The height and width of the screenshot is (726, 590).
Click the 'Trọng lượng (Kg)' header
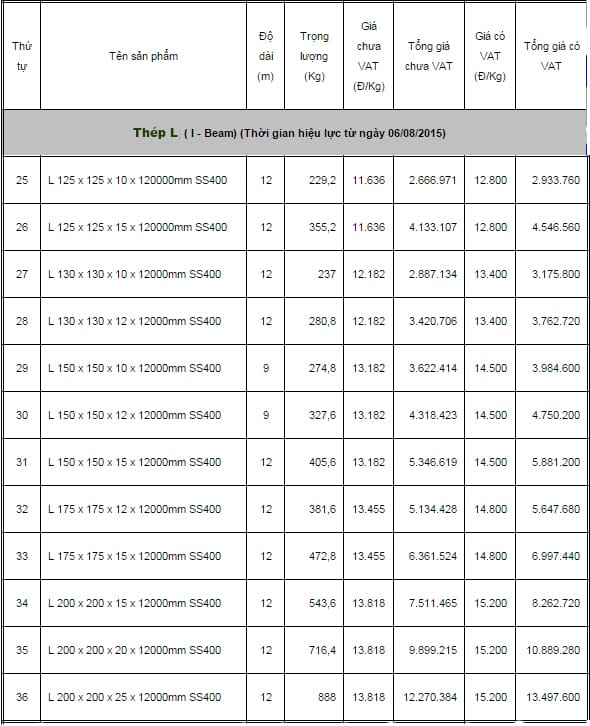(x=314, y=56)
